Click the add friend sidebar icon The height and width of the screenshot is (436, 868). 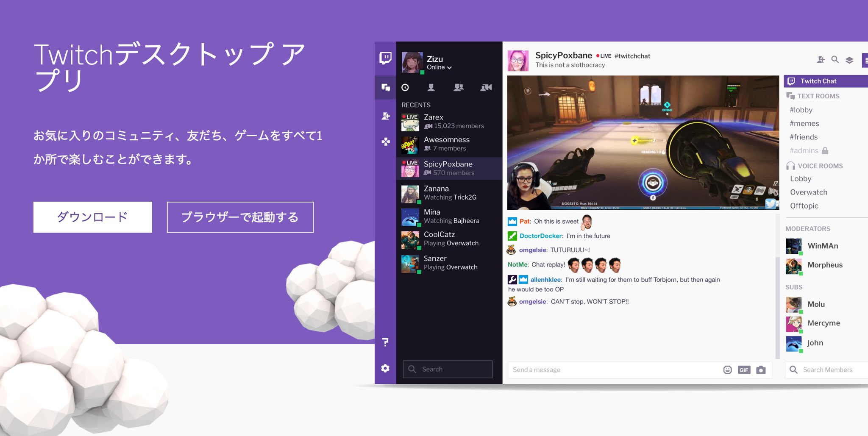tap(385, 116)
